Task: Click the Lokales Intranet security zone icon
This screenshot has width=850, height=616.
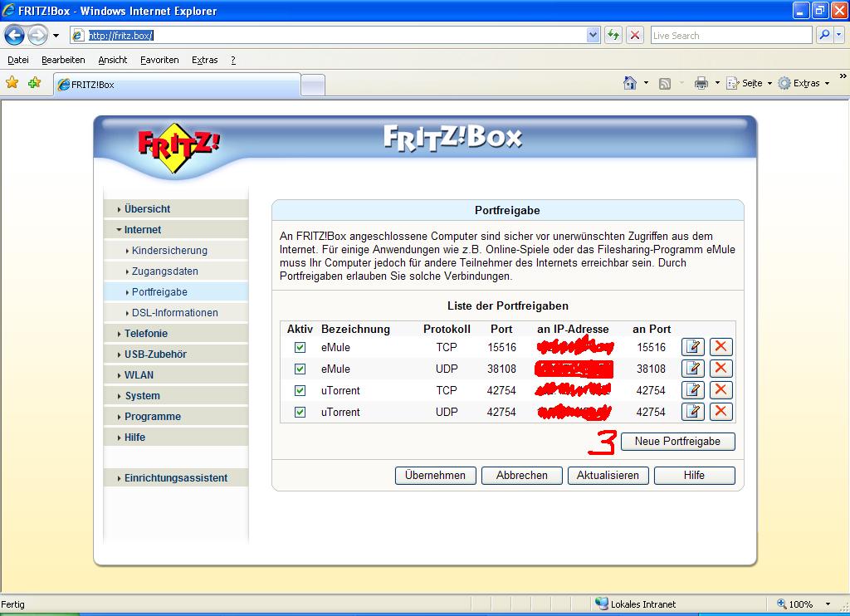Action: 602,604
